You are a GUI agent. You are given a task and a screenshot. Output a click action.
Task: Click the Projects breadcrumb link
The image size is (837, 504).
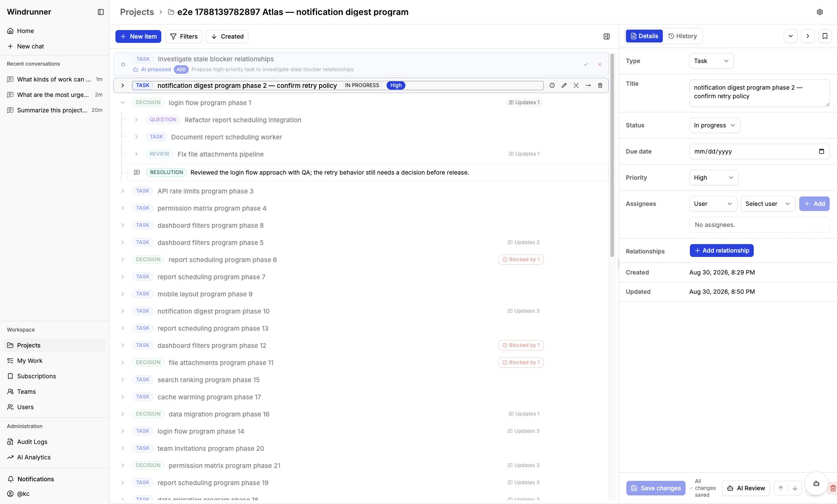[137, 12]
